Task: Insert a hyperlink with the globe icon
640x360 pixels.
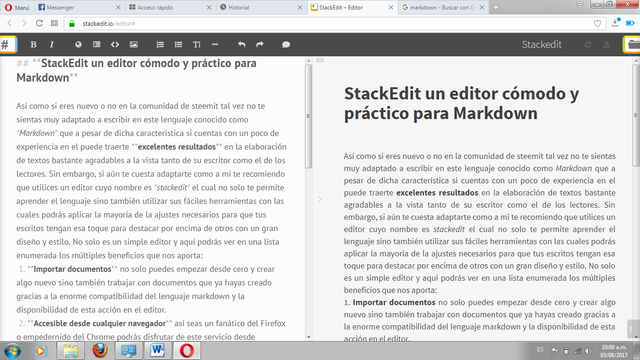Action: point(78,44)
